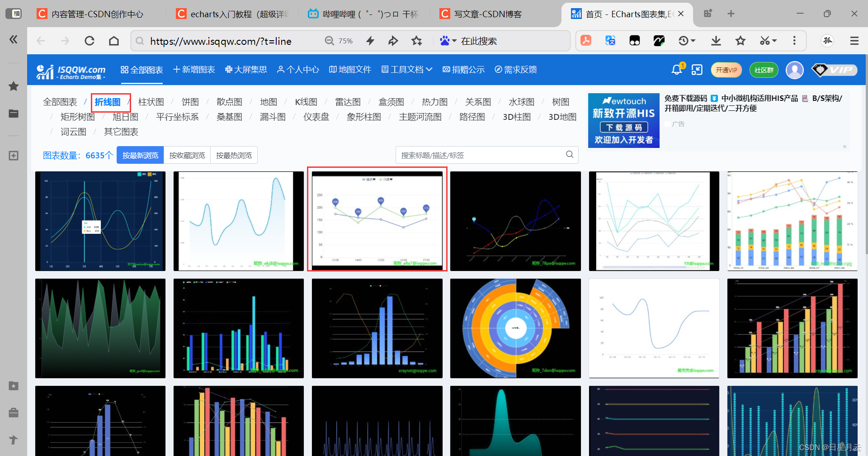Viewport: 868px width, 456px height.
Task: Click the 社区群 button
Action: pos(764,70)
